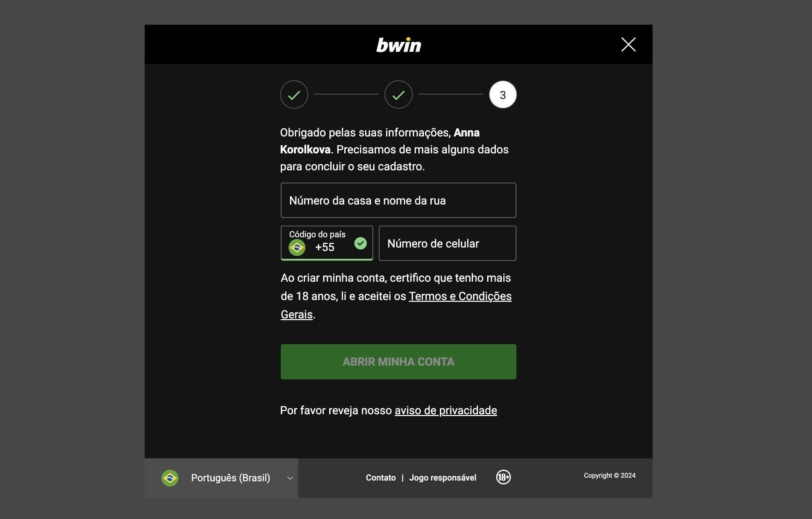Click ABRIR MINHA CONTA button
Viewport: 812px width, 519px height.
click(399, 362)
